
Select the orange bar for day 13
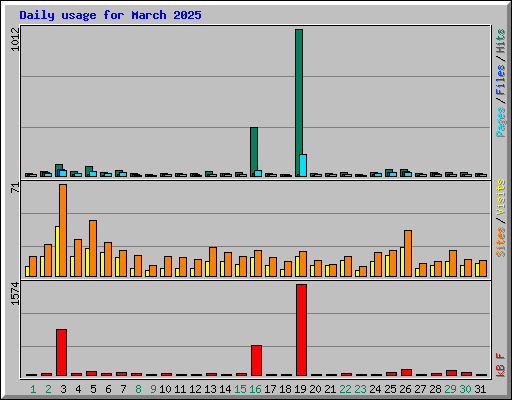click(x=213, y=262)
